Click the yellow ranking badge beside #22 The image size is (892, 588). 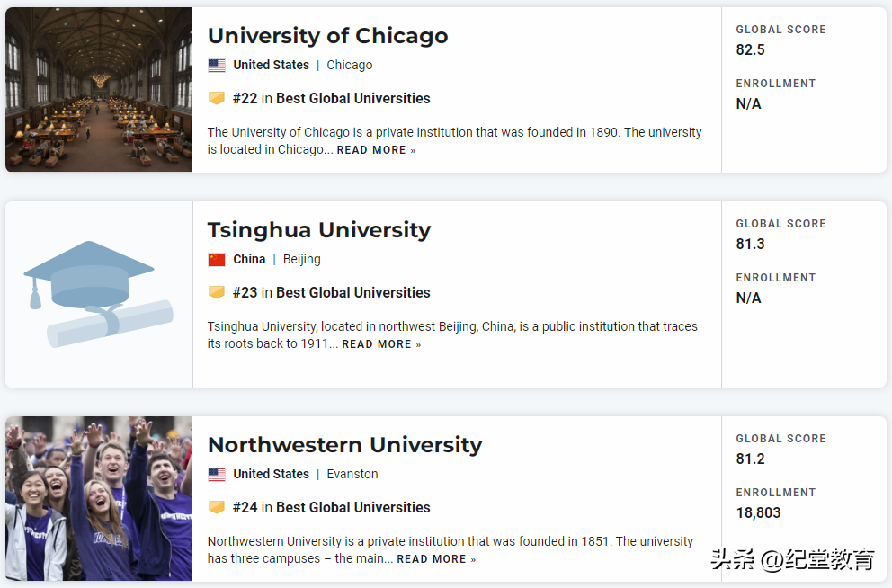[x=217, y=98]
